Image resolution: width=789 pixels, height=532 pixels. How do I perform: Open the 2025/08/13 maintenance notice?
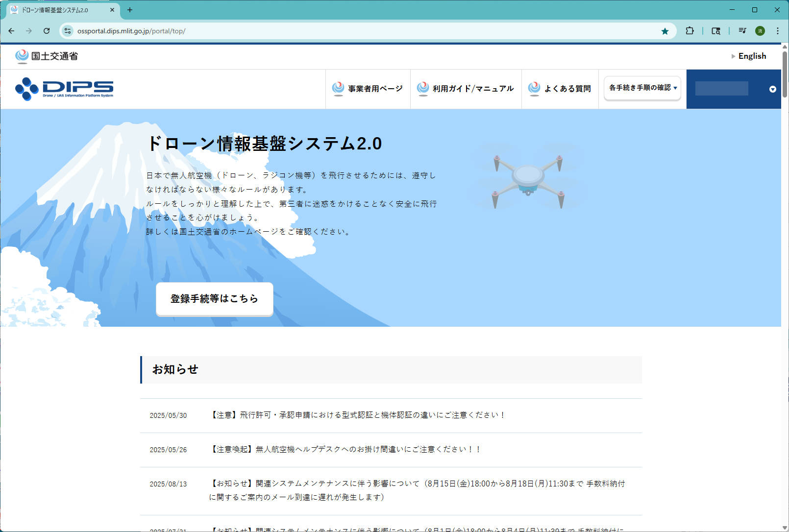[417, 490]
